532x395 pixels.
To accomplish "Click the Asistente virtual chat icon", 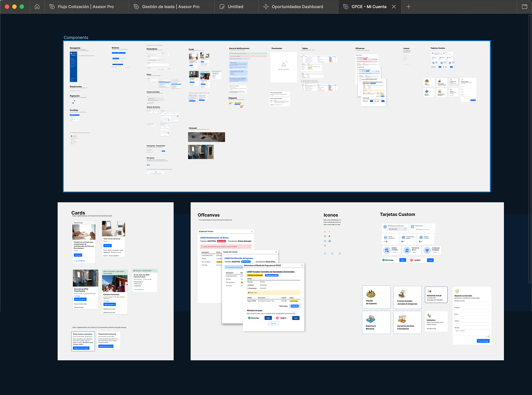I will [x=429, y=291].
